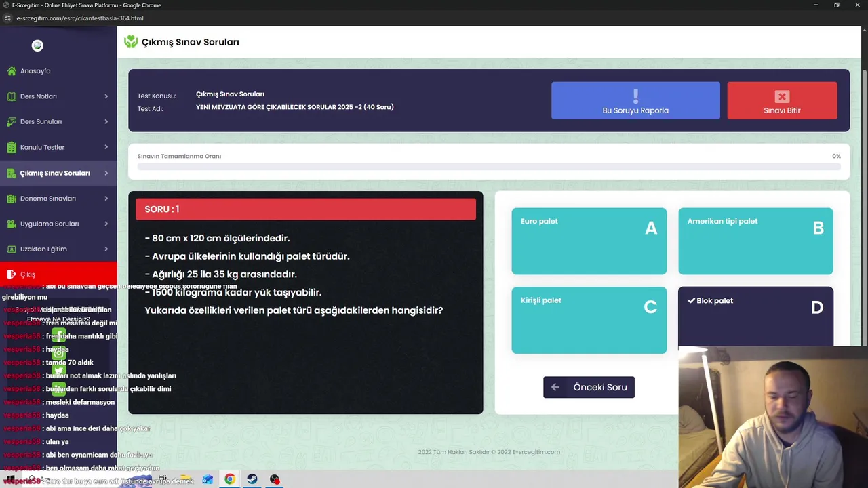Open Steam from the Windows taskbar
Screen dimensions: 868x488
point(252,479)
